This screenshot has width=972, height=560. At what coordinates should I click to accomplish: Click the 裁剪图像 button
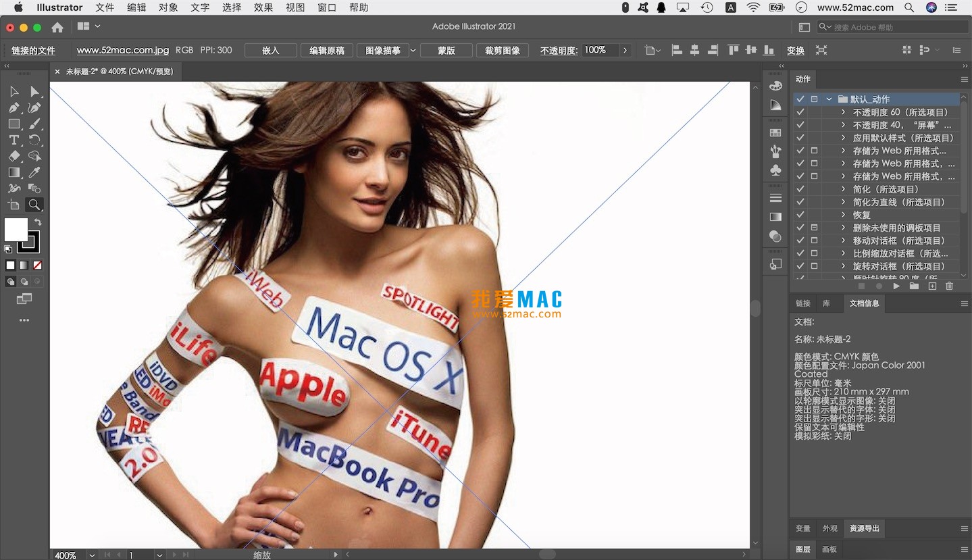503,51
